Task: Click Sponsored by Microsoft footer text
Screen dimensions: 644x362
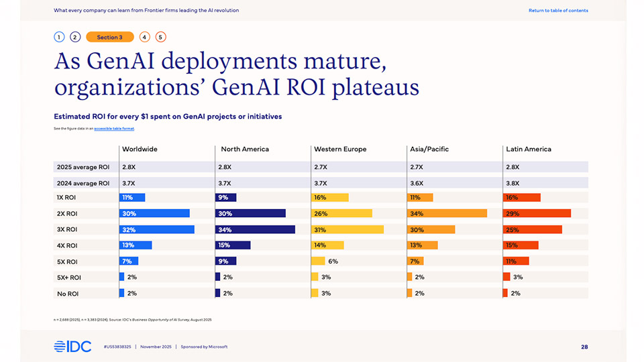Action: point(204,347)
